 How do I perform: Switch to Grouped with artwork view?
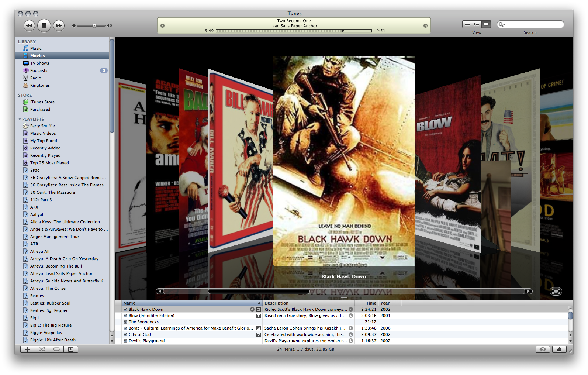pyautogui.click(x=477, y=24)
